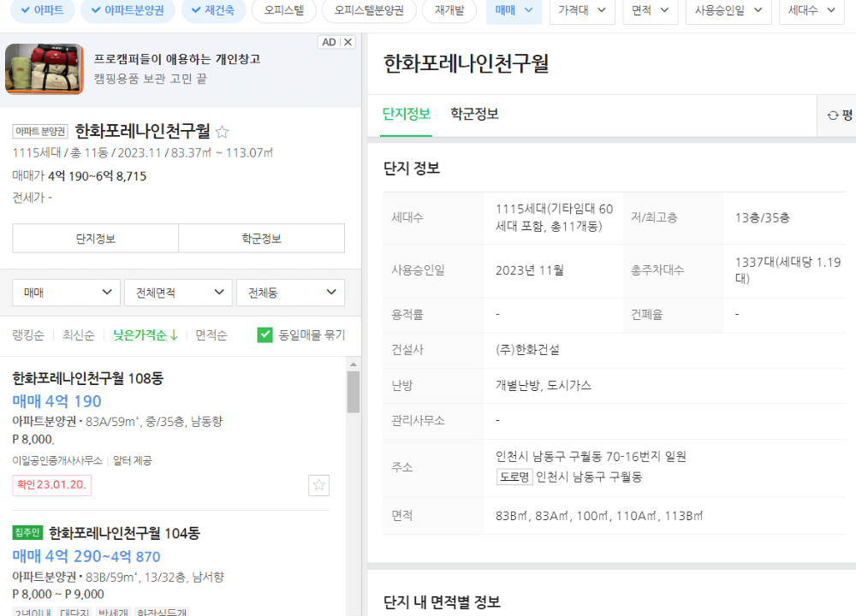Sort listings by 랭킹순
The height and width of the screenshot is (616, 856).
28,335
